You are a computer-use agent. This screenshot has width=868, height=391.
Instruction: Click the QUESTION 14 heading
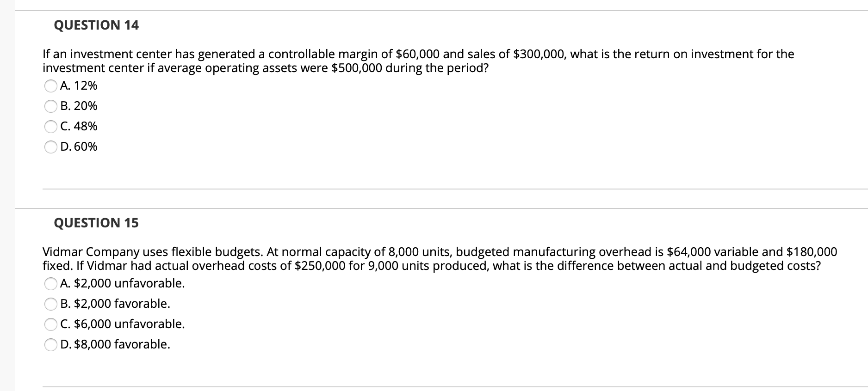click(x=96, y=25)
